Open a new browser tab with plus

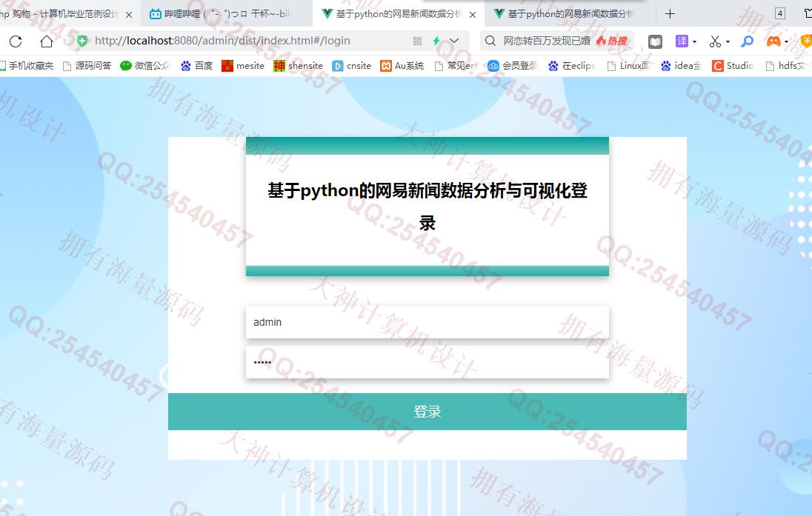tap(670, 13)
